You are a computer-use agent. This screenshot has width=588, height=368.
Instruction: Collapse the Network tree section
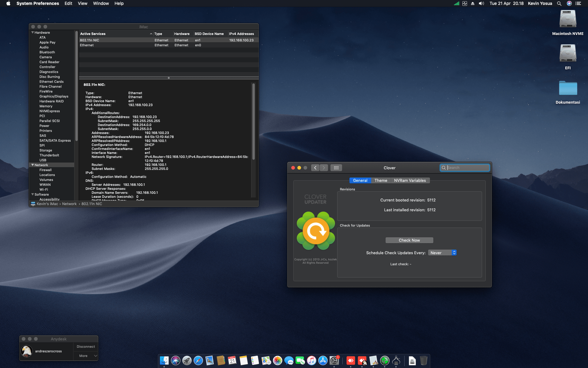[x=32, y=165]
